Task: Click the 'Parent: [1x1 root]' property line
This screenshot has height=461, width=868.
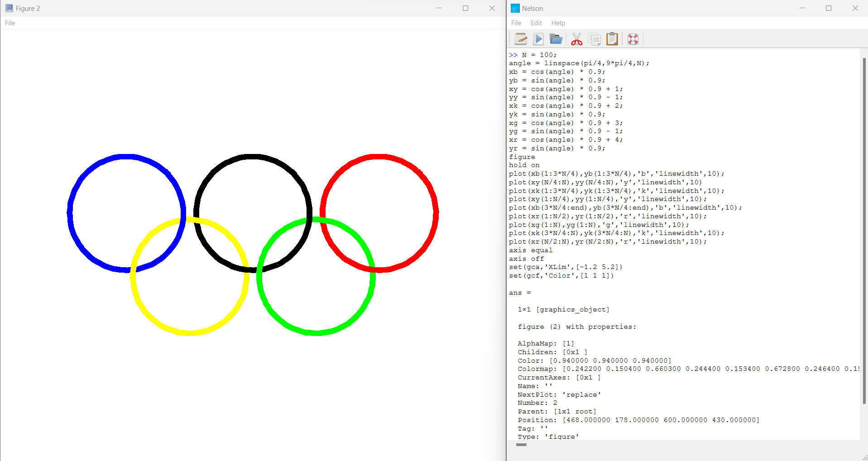Action: (557, 412)
